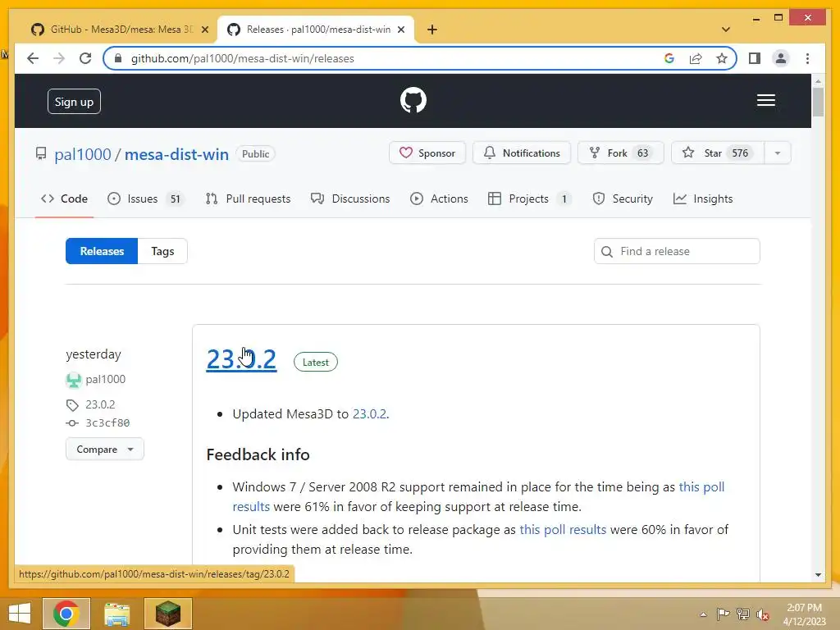Click the muted volume tray icon

[762, 614]
